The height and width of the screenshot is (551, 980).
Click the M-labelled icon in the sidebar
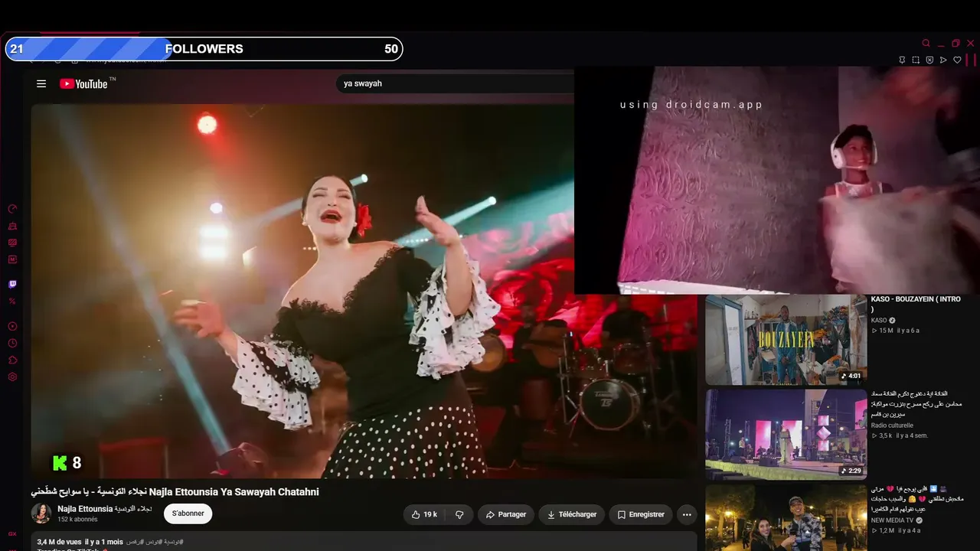[12, 259]
